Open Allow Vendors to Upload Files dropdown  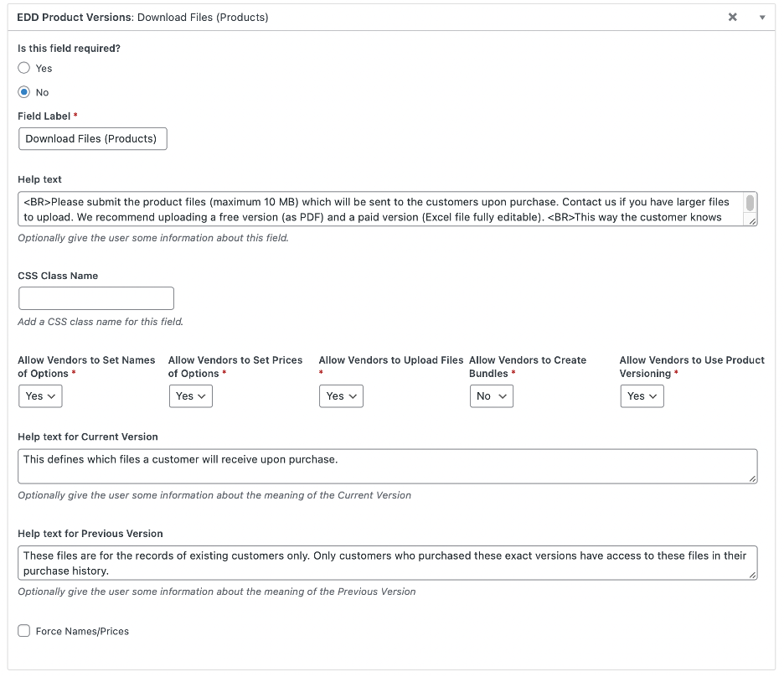342,396
